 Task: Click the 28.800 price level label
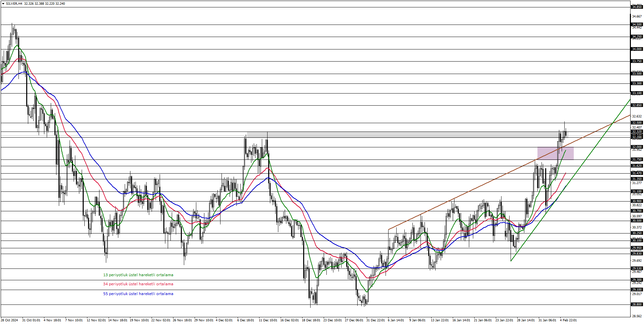pyautogui.click(x=637, y=304)
